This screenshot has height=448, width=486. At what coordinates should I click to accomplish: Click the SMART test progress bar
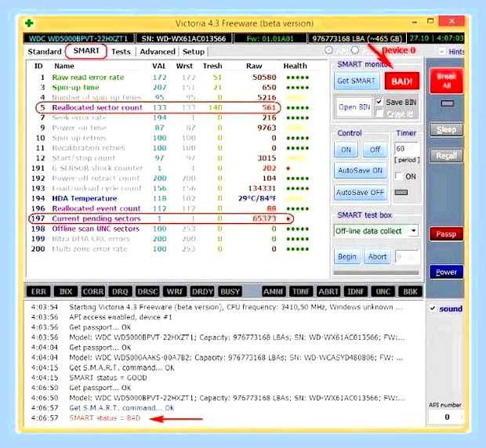[x=376, y=273]
